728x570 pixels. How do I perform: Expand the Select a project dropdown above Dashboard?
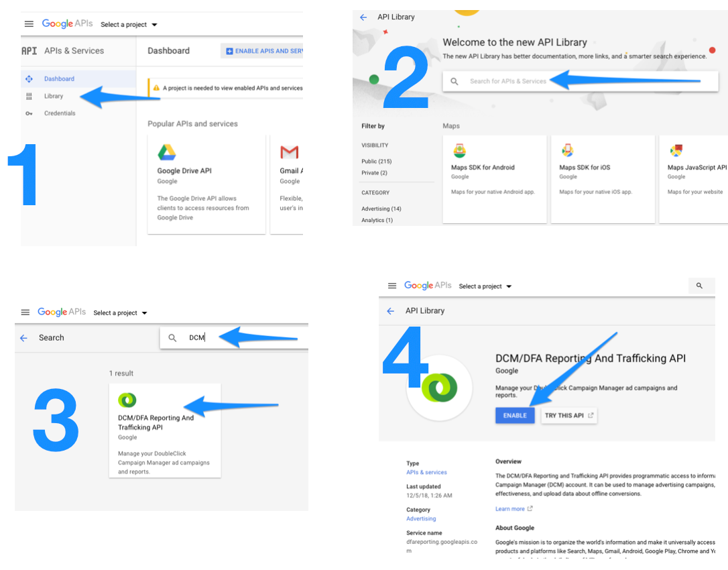[129, 25]
